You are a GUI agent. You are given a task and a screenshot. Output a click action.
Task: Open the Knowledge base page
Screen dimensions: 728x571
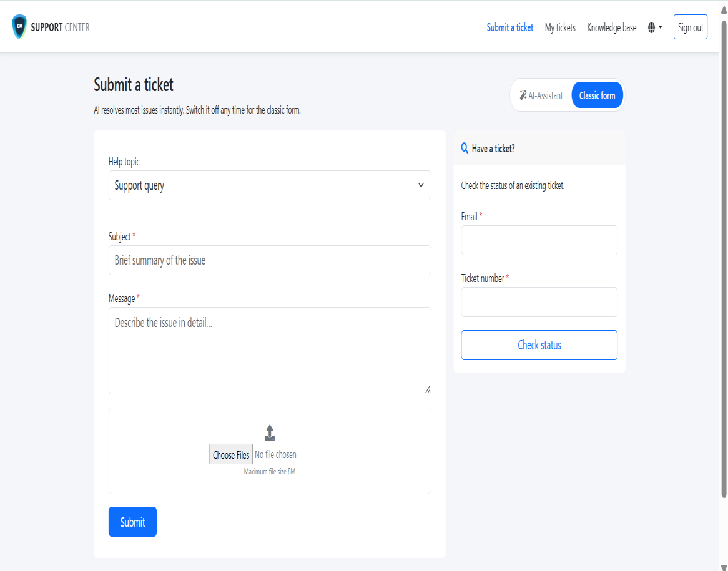tap(611, 27)
